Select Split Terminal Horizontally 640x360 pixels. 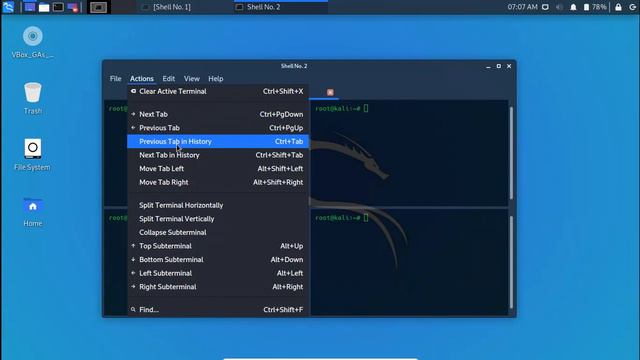coord(218,205)
